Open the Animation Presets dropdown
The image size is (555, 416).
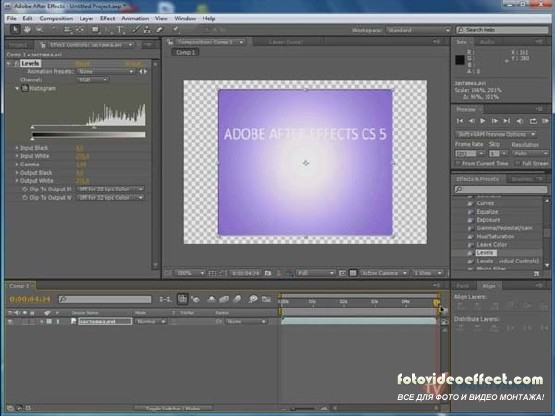[106, 72]
